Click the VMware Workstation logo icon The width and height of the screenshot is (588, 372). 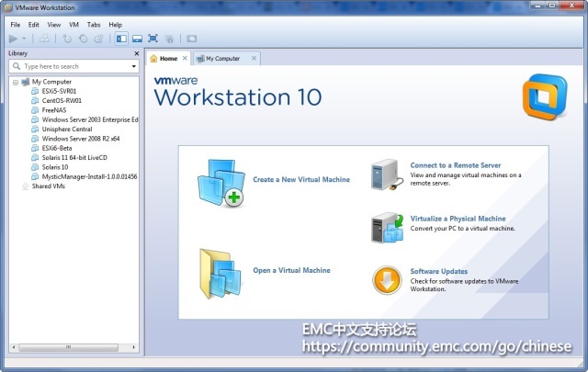[x=545, y=97]
